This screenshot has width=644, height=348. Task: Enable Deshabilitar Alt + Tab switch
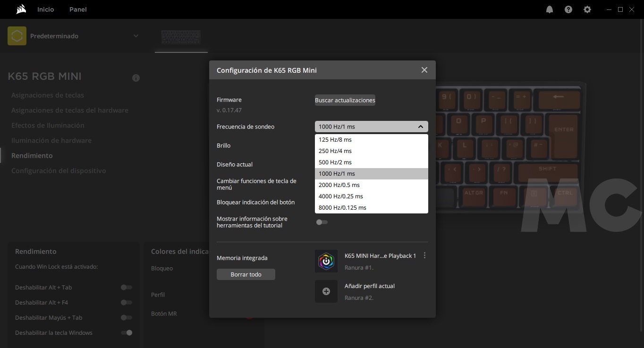(126, 287)
